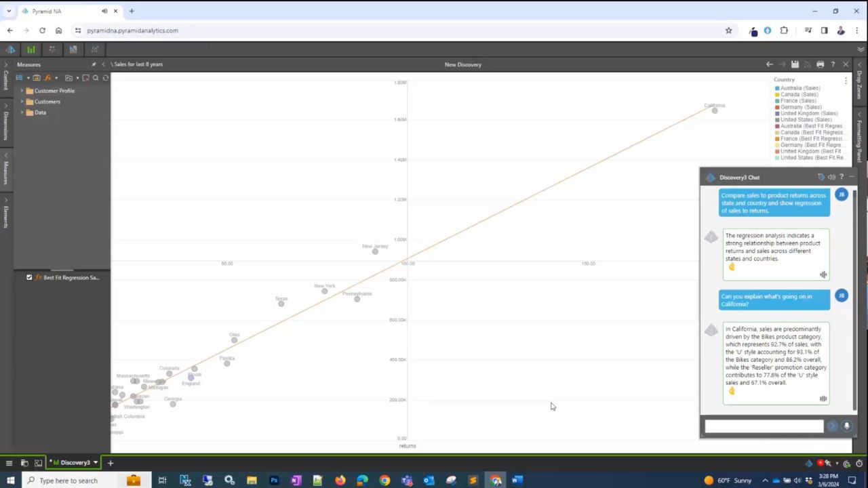Expand the Elements side panel
This screenshot has width=868, height=488.
coord(6,213)
